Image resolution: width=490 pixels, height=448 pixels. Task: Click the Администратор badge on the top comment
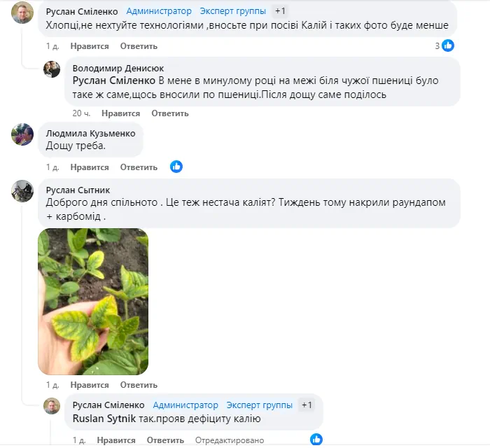click(x=159, y=11)
